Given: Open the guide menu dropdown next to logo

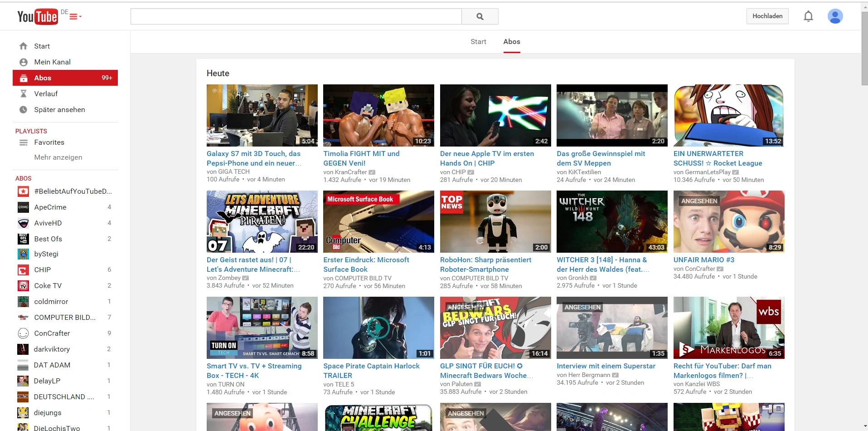Looking at the screenshot, I should click(75, 17).
